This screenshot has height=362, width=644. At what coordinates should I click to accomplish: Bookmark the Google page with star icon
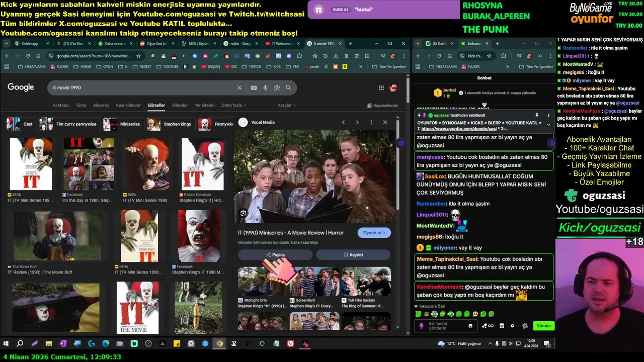coord(139,56)
